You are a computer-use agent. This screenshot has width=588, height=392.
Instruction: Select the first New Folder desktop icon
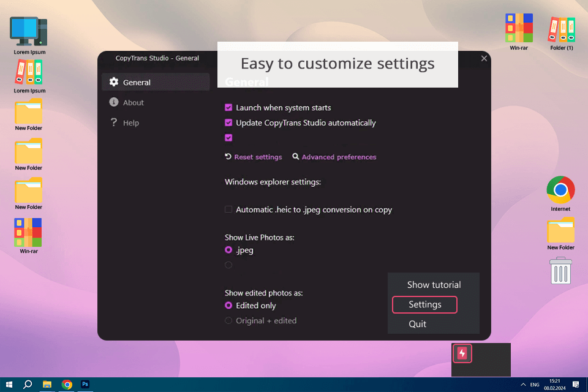[29, 115]
